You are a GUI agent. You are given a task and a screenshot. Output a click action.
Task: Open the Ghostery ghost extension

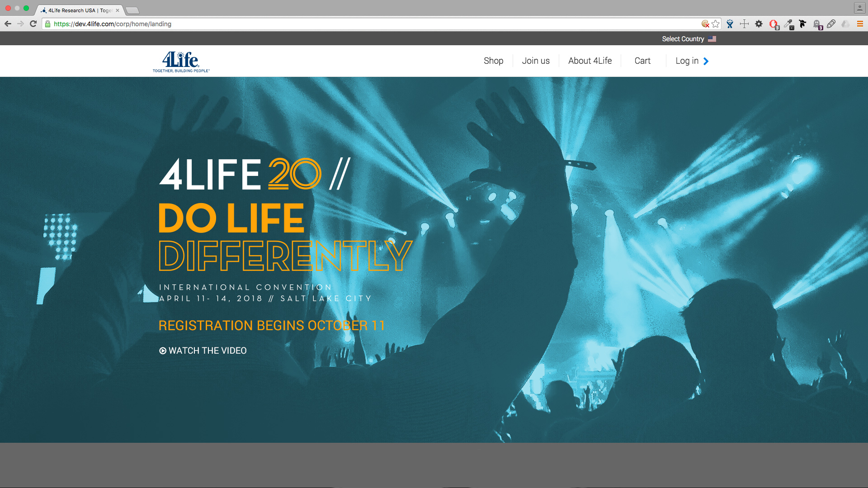817,24
